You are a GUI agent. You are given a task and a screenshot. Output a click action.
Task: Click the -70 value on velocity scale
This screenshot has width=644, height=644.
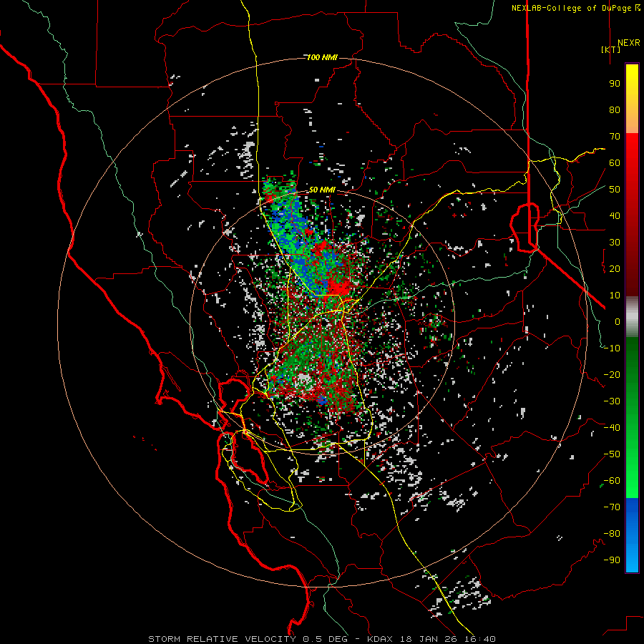click(612, 507)
